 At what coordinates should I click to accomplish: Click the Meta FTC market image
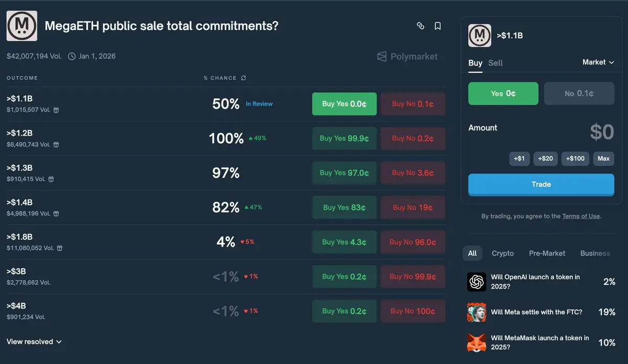(477, 312)
